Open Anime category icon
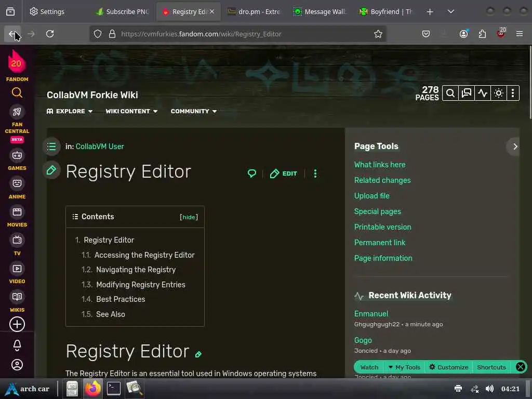Viewport: 532px width, 399px height. pos(17,183)
